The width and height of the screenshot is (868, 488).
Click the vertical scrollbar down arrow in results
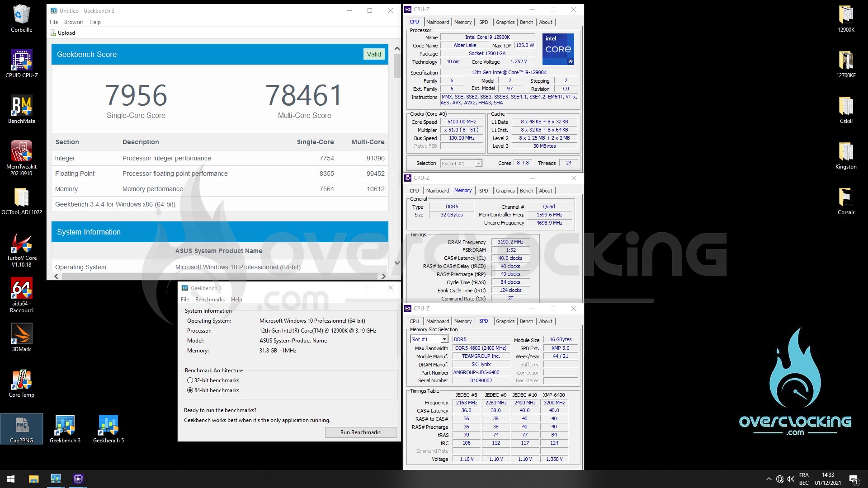pos(397,263)
